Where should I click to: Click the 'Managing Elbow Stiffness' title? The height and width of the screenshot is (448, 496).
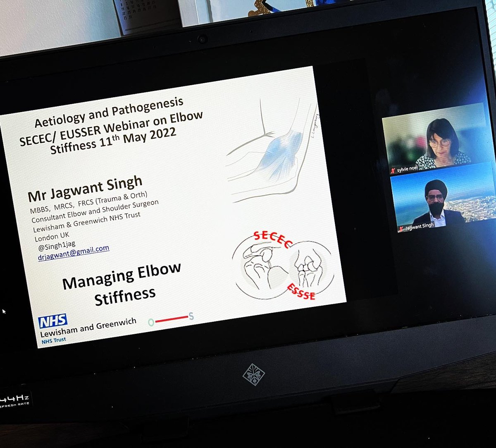pyautogui.click(x=122, y=284)
